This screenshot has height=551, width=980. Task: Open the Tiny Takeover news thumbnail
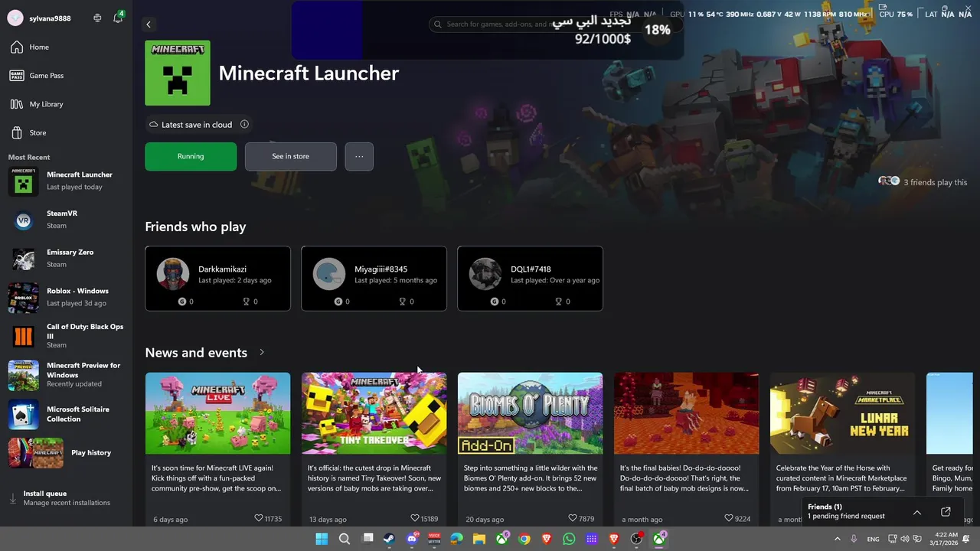point(374,413)
